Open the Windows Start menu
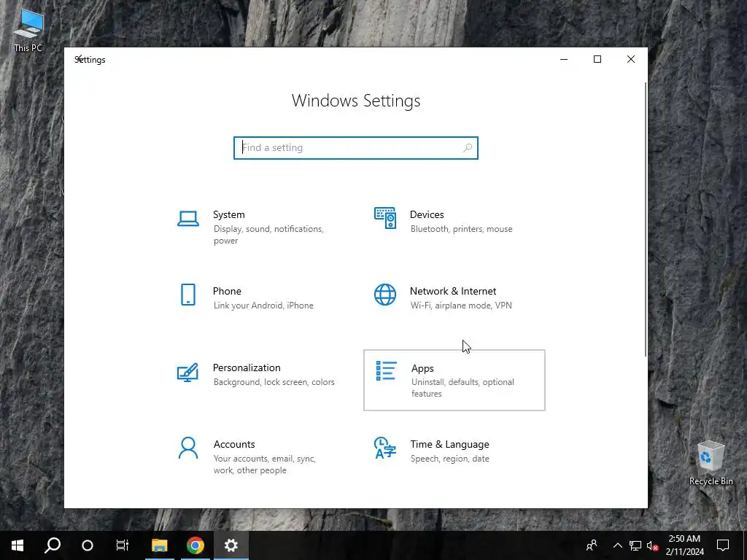The width and height of the screenshot is (747, 560). pyautogui.click(x=18, y=545)
